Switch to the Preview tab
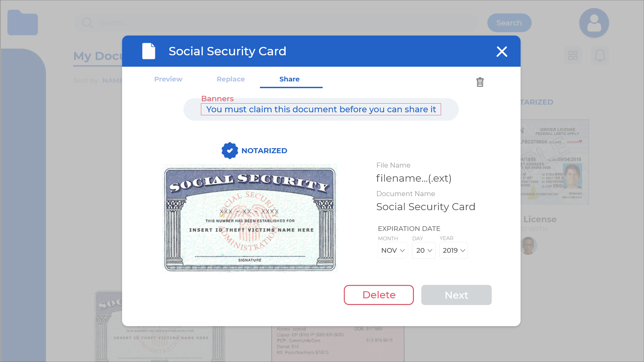644x362 pixels. [168, 79]
